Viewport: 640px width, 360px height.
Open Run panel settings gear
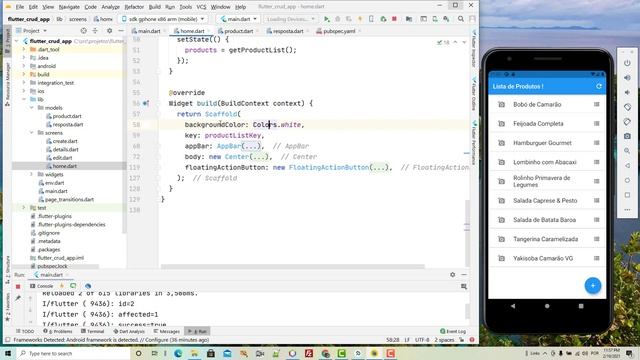point(453,275)
